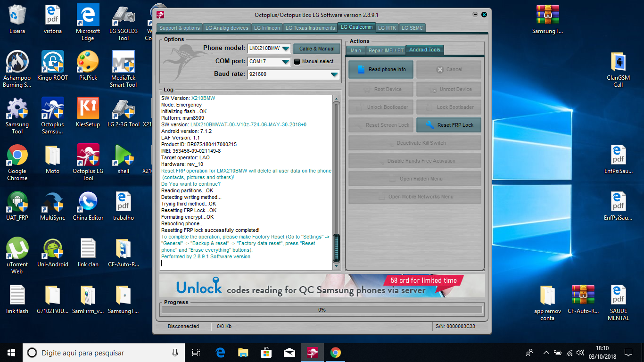This screenshot has height=362, width=644.
Task: Open File Explorer from taskbar
Action: [243, 353]
